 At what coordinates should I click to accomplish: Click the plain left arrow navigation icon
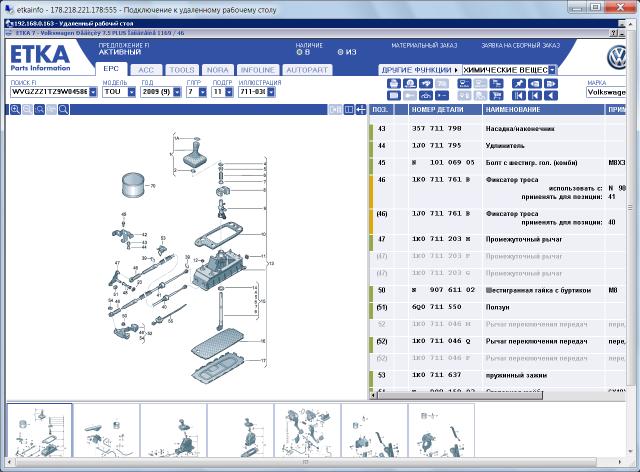(551, 96)
